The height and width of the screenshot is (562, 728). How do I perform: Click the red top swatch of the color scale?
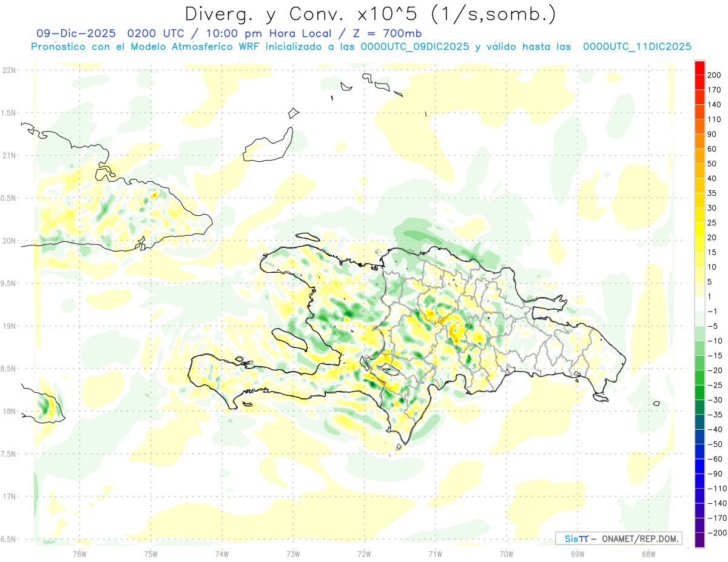699,68
